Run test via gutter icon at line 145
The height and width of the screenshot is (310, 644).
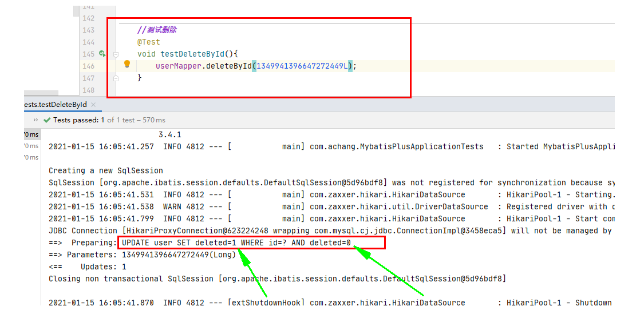tap(102, 54)
